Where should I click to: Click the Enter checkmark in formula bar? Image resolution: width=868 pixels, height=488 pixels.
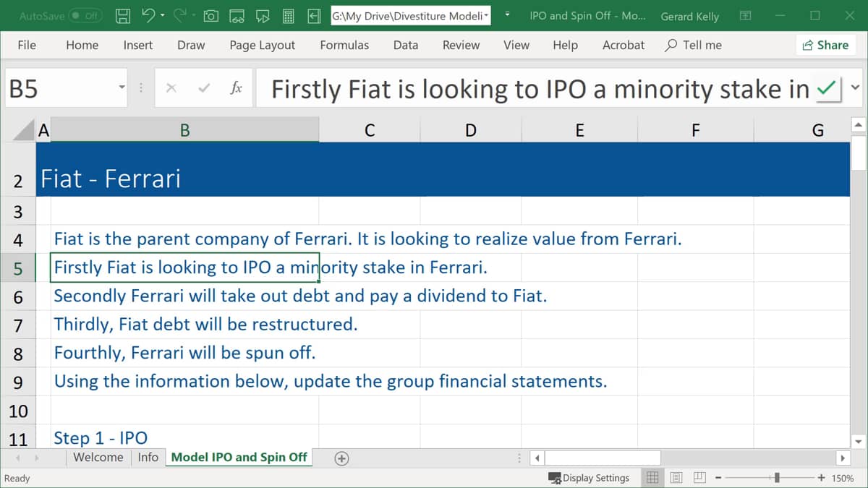204,88
